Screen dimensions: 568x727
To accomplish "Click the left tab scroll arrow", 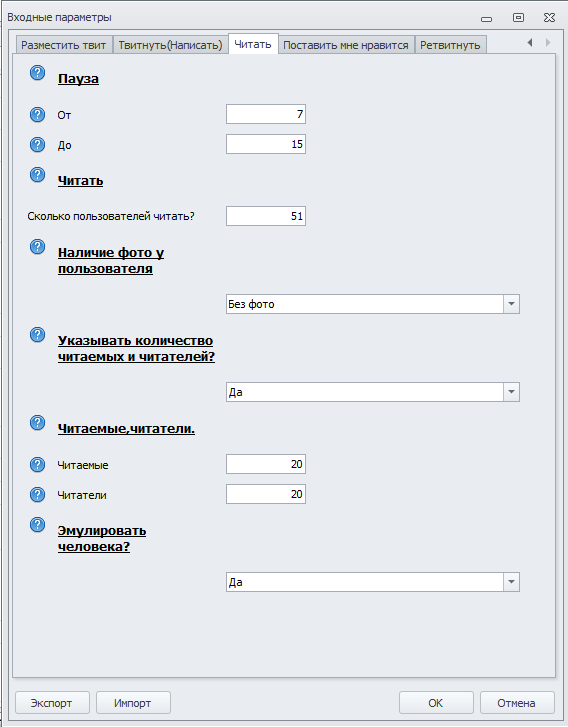I will pos(530,43).
